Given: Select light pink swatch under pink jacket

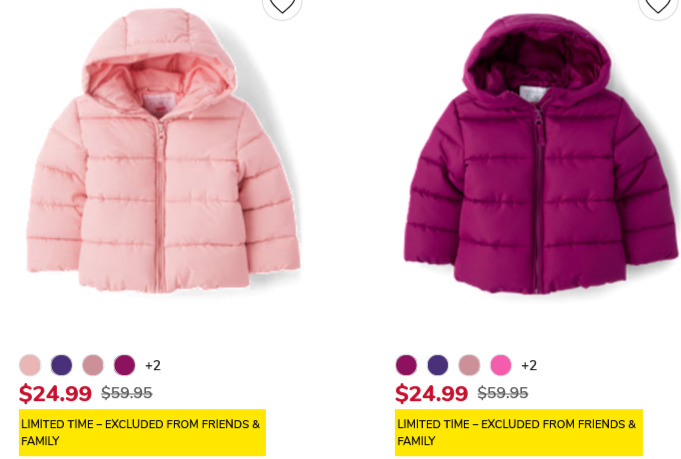Looking at the screenshot, I should pos(30,365).
